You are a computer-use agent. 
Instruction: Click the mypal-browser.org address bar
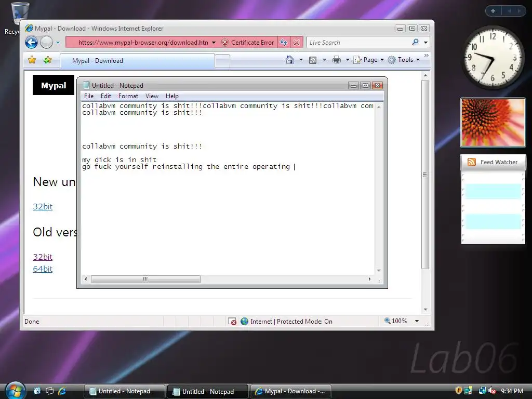click(143, 43)
